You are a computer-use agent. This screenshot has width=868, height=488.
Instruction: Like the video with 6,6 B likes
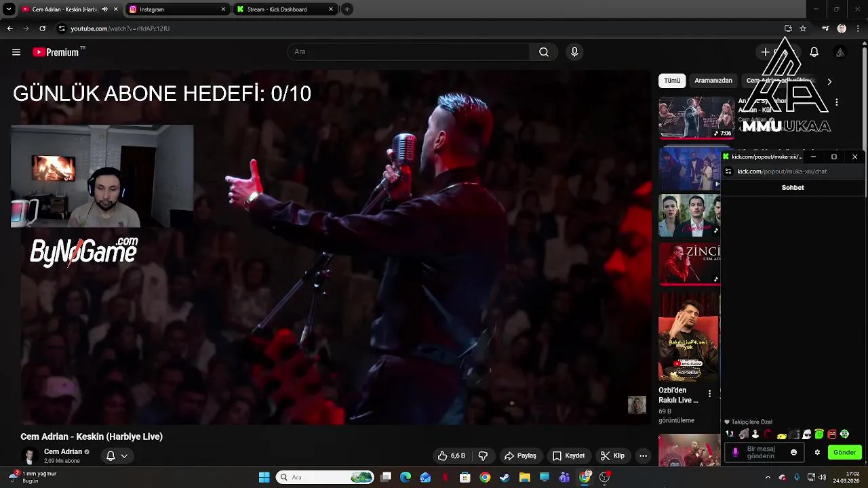[452, 456]
